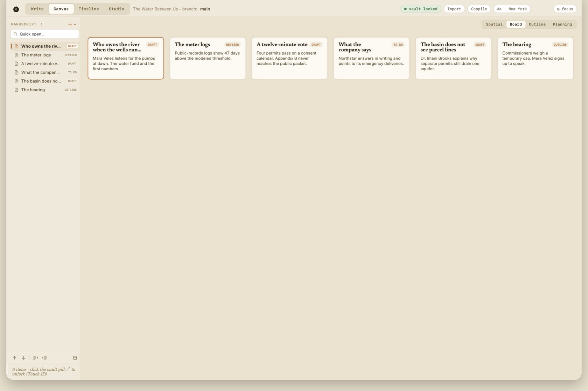
Task: Select the Canvas tab
Action: click(61, 9)
